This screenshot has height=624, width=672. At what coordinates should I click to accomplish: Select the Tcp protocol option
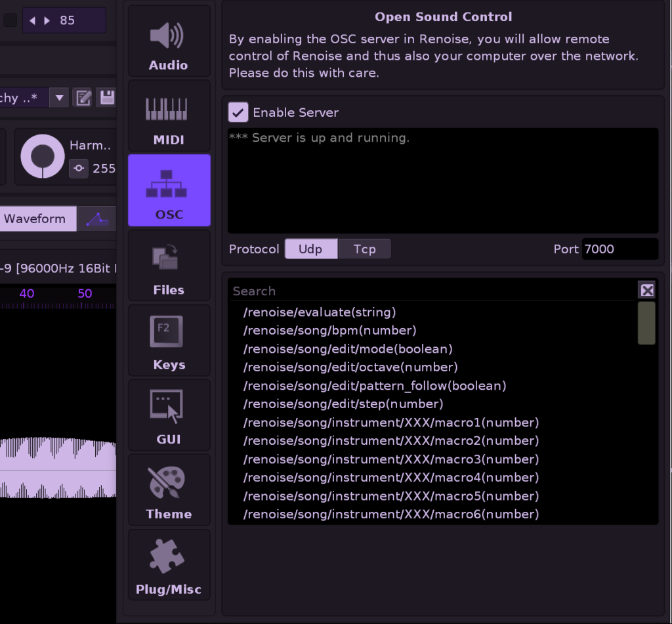(x=365, y=249)
